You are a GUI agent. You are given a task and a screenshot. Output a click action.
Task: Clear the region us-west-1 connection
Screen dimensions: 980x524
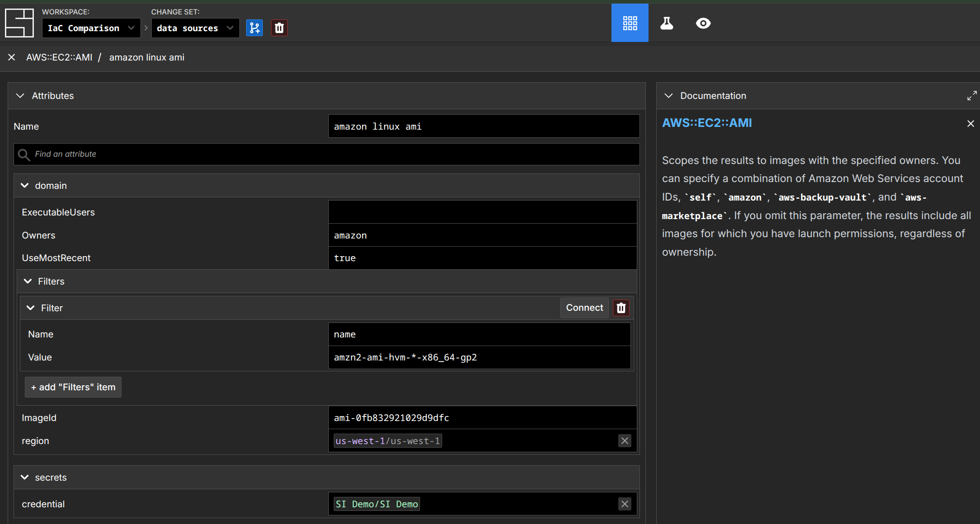624,441
